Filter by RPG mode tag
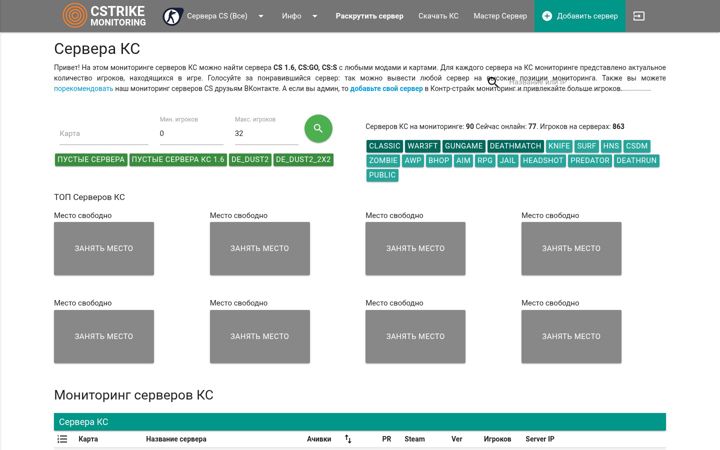 484,160
